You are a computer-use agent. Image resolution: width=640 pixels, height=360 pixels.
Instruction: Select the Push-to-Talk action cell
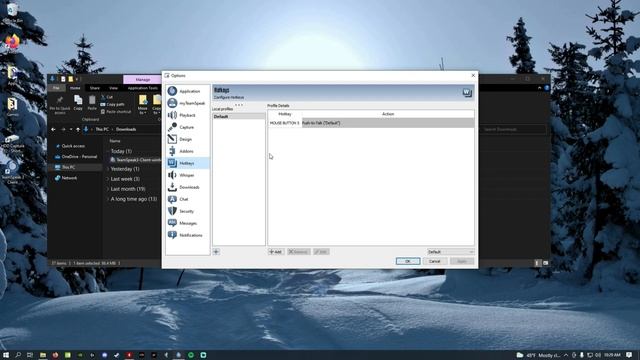[x=388, y=123]
